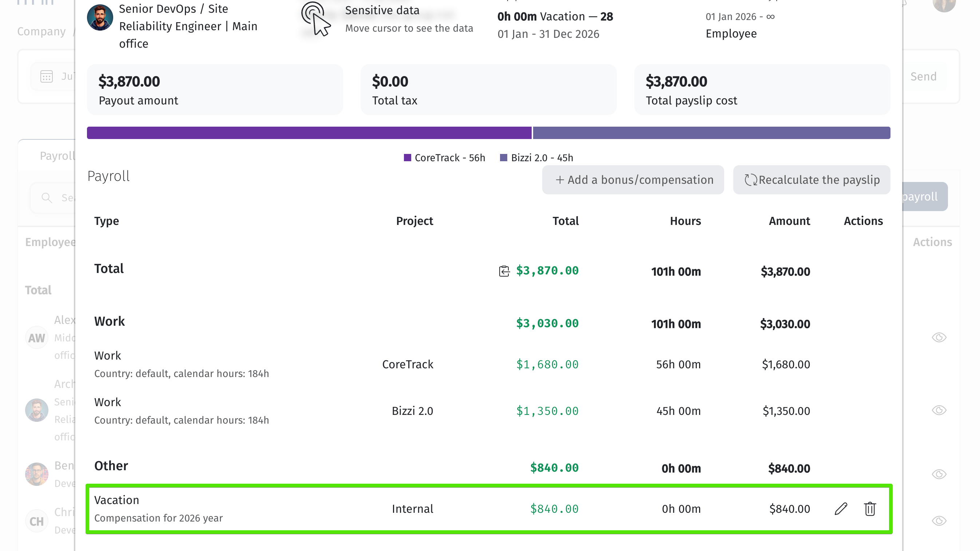Click the Bizzi 2.0 legend swatch
This screenshot has width=980, height=551.
pos(503,158)
